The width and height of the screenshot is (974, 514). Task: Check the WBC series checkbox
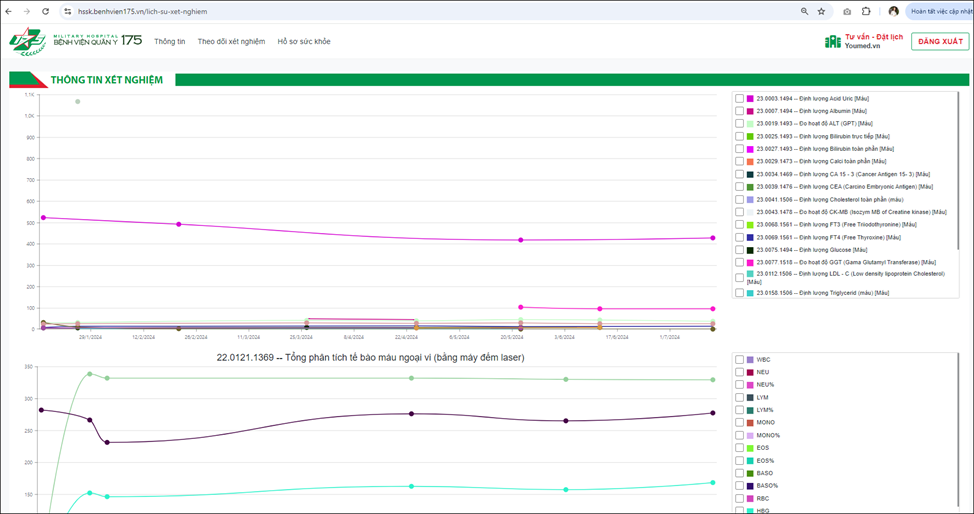click(739, 359)
